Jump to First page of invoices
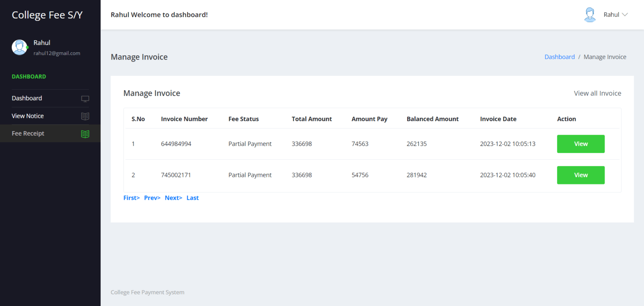This screenshot has width=644, height=306. pos(131,198)
